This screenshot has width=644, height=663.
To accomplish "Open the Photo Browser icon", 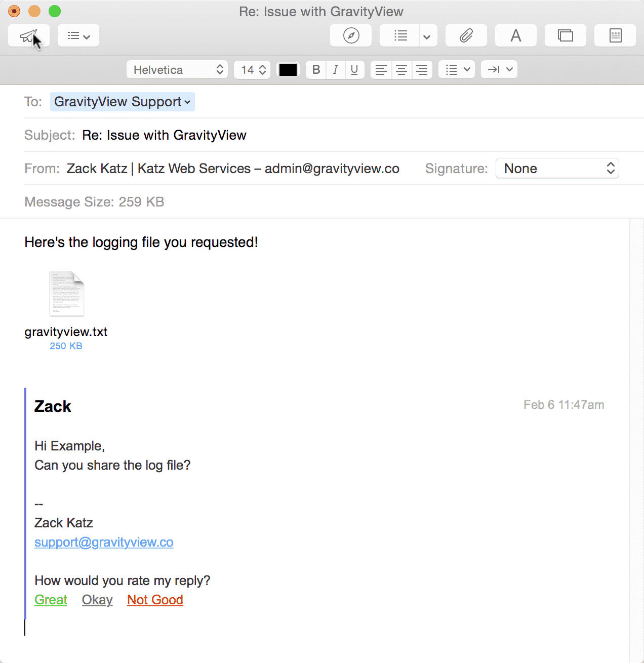I will [x=565, y=35].
